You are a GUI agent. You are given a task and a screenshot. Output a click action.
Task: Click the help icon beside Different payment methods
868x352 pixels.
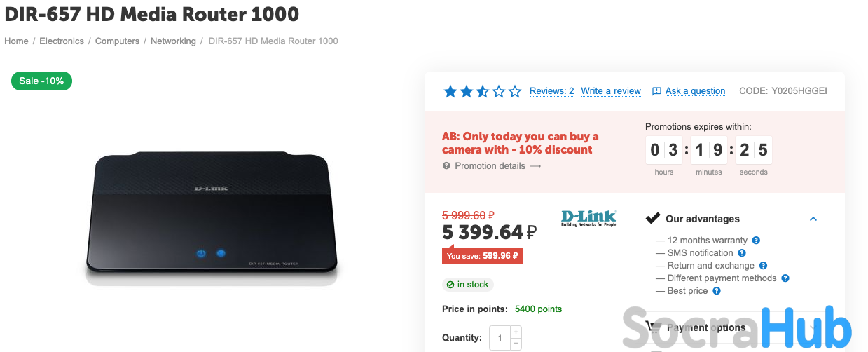[x=785, y=278]
